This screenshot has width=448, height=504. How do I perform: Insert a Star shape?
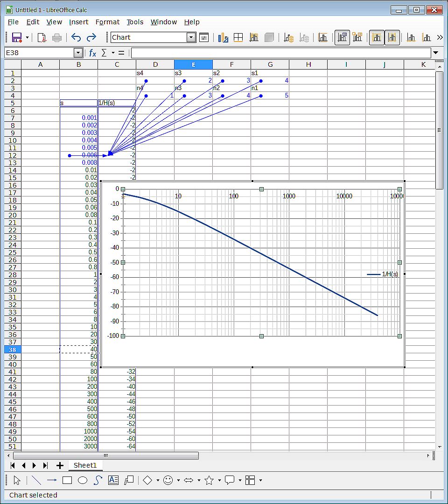tap(209, 480)
